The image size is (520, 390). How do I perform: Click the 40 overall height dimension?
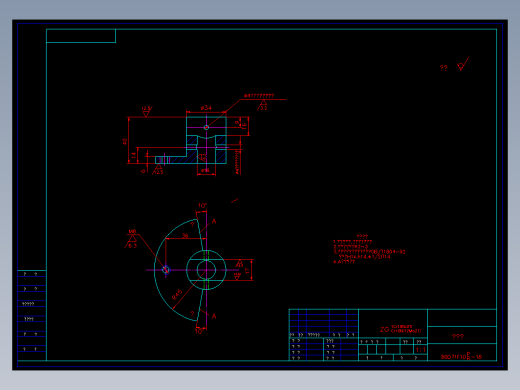(x=125, y=141)
